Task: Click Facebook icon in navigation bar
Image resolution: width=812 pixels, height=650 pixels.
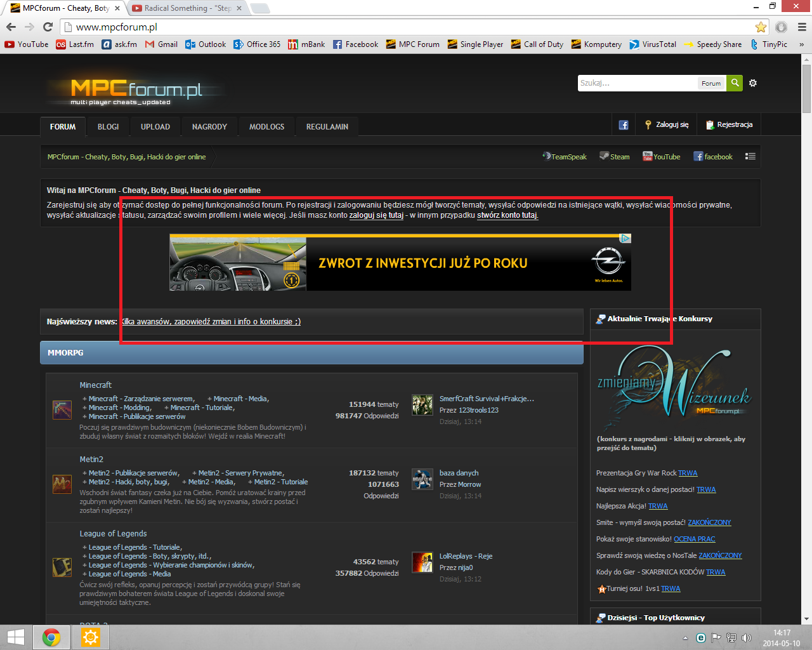Action: 624,125
